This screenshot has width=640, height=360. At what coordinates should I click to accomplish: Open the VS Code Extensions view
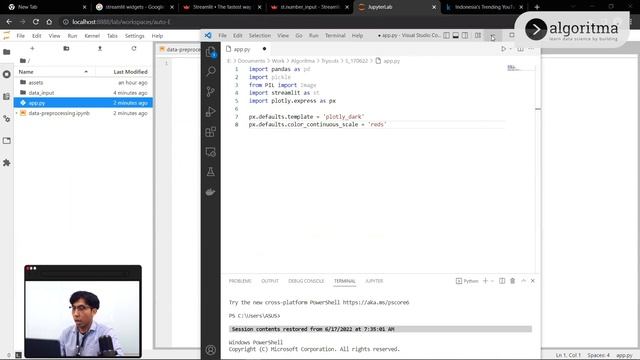pos(211,132)
